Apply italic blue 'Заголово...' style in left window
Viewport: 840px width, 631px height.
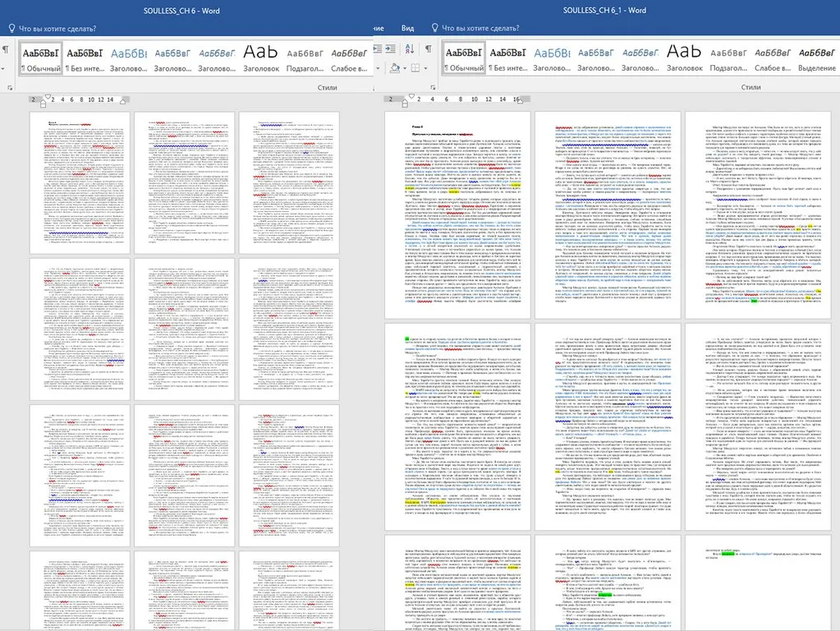pyautogui.click(x=217, y=59)
